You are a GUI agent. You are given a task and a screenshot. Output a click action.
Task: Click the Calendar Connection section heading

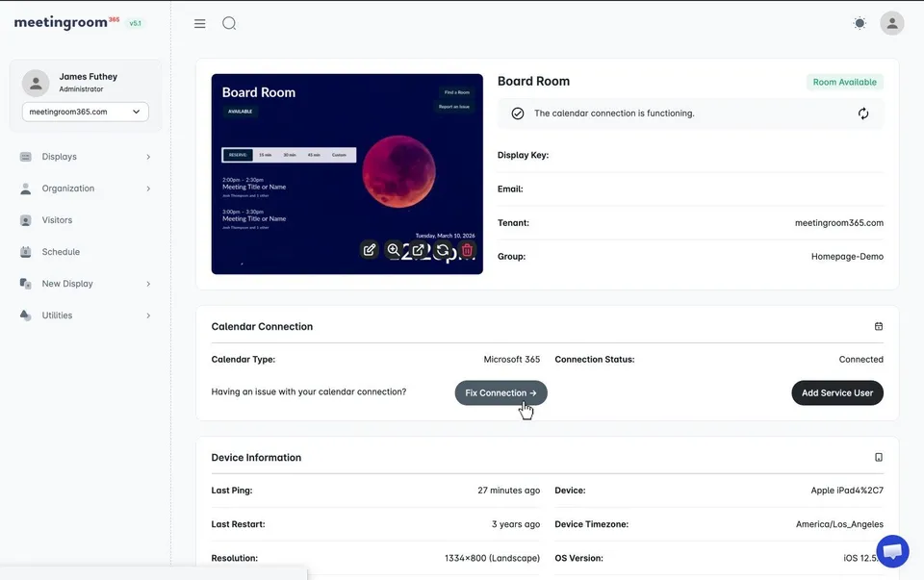[x=262, y=327]
